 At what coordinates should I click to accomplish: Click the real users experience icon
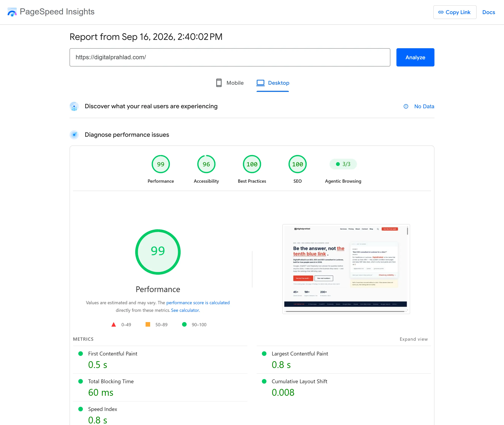(74, 107)
